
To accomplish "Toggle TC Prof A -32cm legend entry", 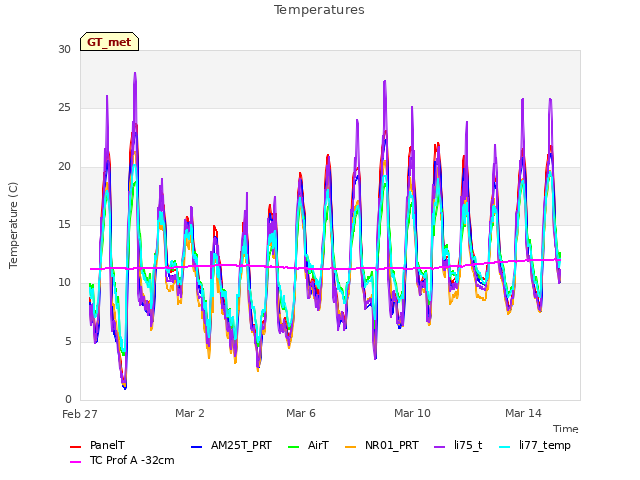I will tap(132, 460).
